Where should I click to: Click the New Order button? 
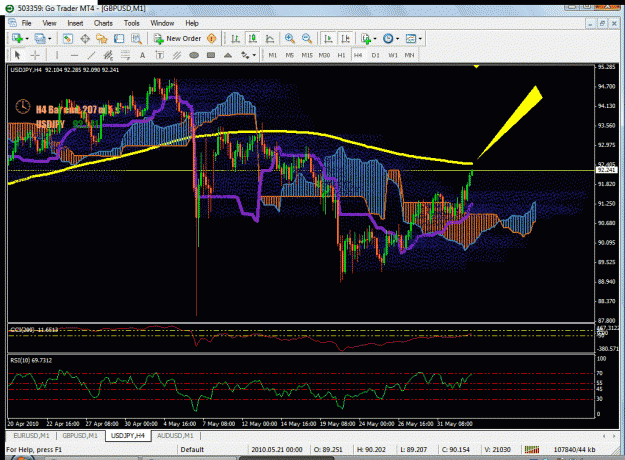[177, 39]
